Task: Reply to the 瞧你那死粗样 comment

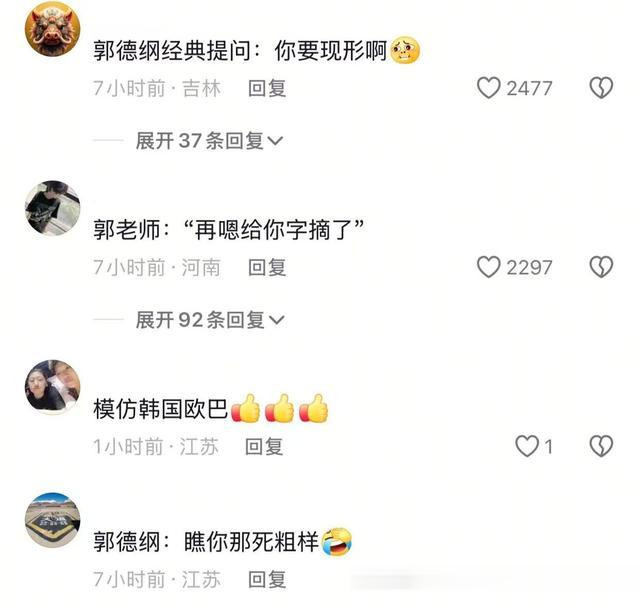Action: pos(267,580)
